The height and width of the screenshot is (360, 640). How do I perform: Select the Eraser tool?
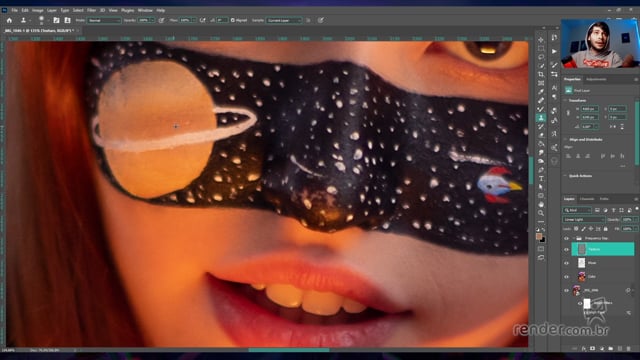[x=541, y=135]
